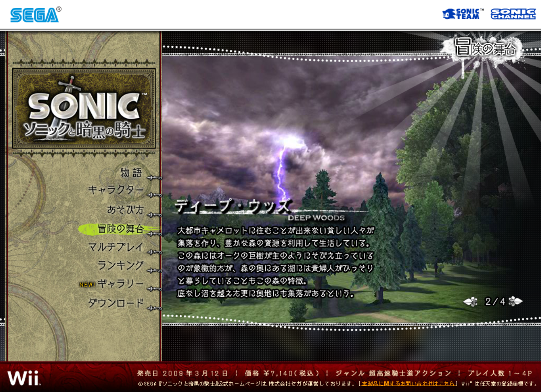Screen dimensions: 541x392
Task: Open the マルチプレイ menu item
Action: click(116, 247)
